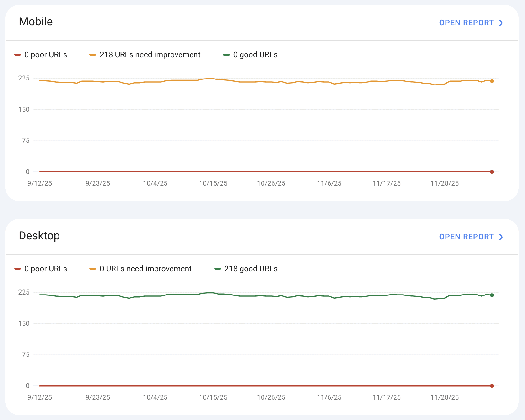This screenshot has width=525, height=420.
Task: Click the orange legend marker for URLs need improvement
Action: pyautogui.click(x=92, y=54)
